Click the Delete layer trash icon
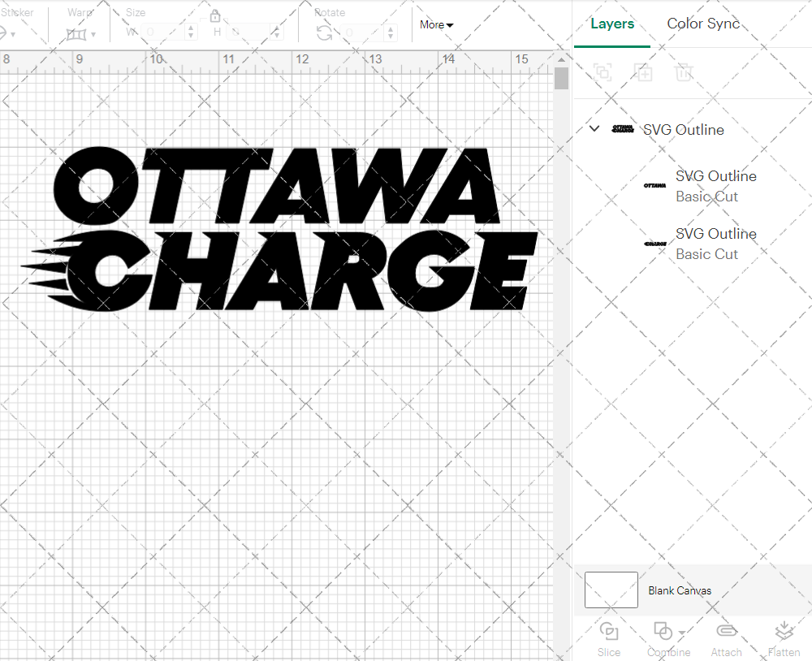 tap(684, 72)
